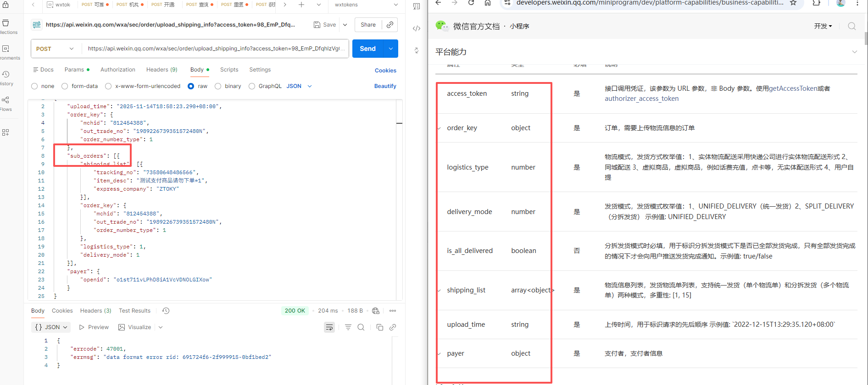
Task: Open the response Cookies tab
Action: pyautogui.click(x=62, y=311)
